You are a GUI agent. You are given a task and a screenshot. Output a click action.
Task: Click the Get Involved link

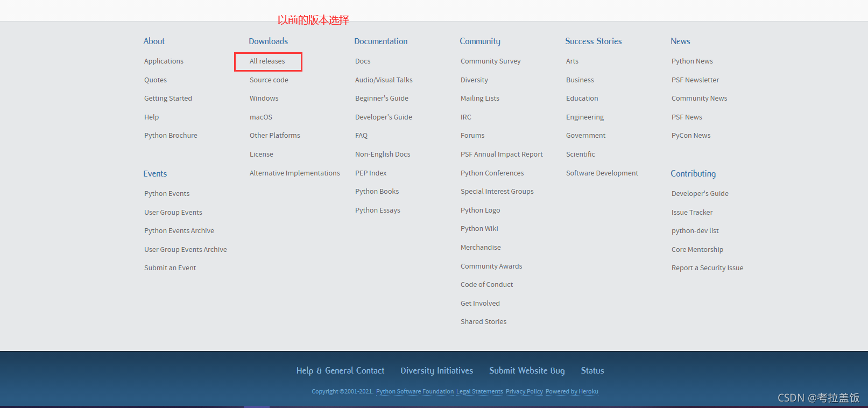(x=480, y=304)
